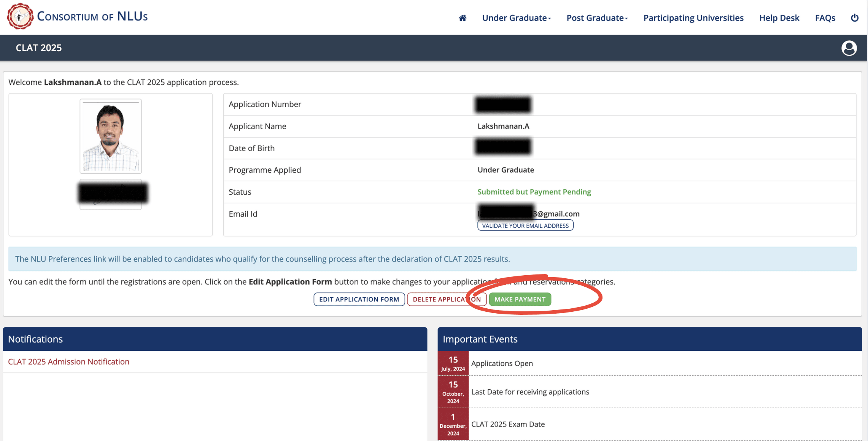
Task: Click the applicant photo thumbnail
Action: point(111,136)
